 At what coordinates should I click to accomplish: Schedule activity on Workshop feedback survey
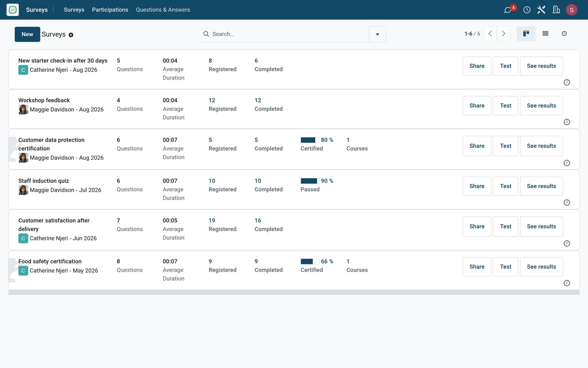pyautogui.click(x=567, y=122)
